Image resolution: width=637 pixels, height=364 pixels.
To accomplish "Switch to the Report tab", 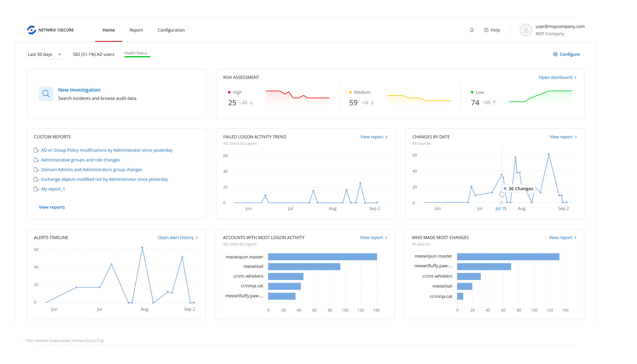I will click(136, 30).
